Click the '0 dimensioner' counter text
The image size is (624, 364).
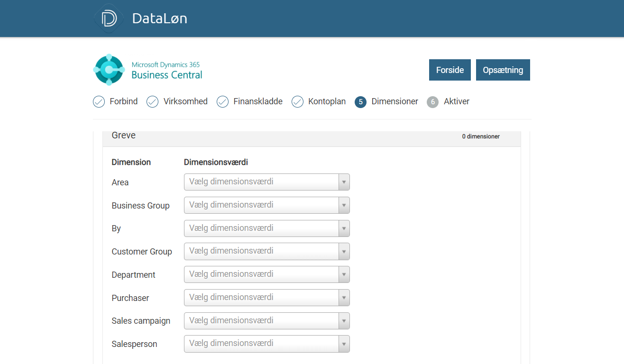click(x=481, y=136)
